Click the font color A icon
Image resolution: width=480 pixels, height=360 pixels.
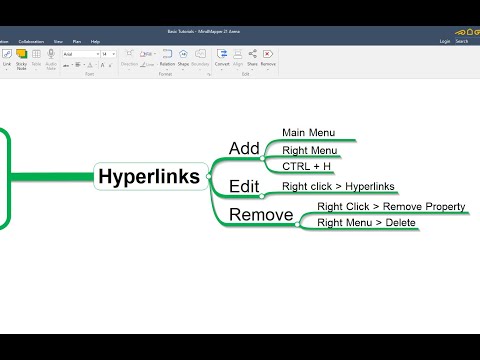tap(90, 65)
